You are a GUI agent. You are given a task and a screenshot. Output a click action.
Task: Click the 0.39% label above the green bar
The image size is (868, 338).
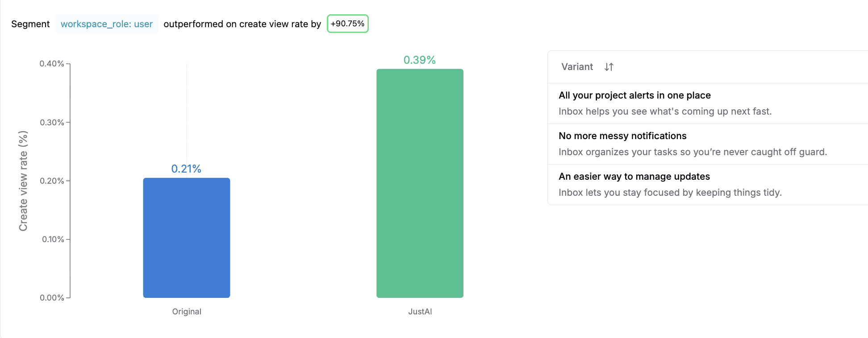[419, 60]
